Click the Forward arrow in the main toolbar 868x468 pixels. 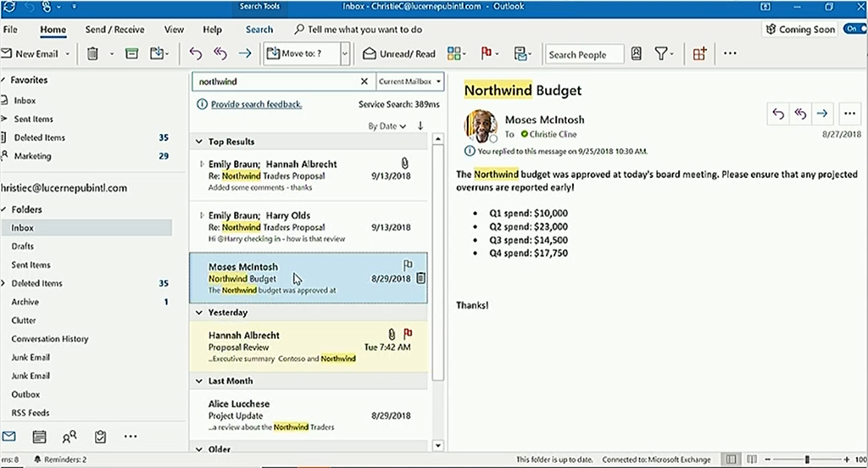coord(245,53)
